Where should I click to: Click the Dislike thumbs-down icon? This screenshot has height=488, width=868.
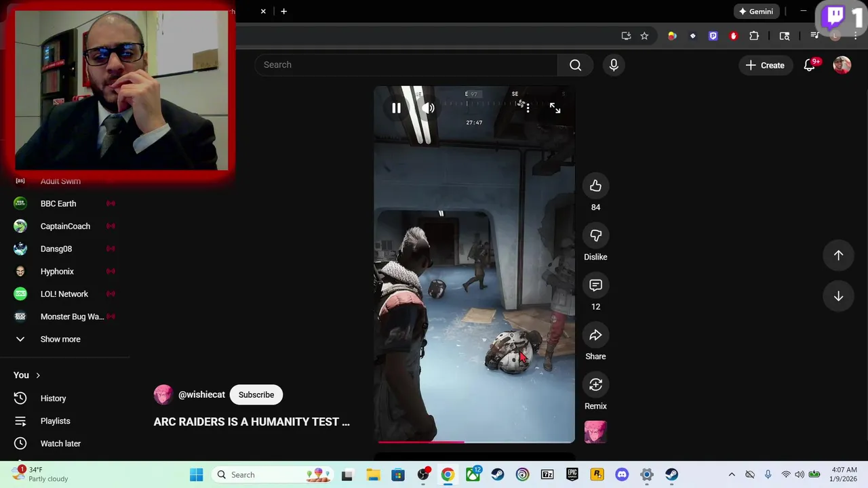click(595, 235)
